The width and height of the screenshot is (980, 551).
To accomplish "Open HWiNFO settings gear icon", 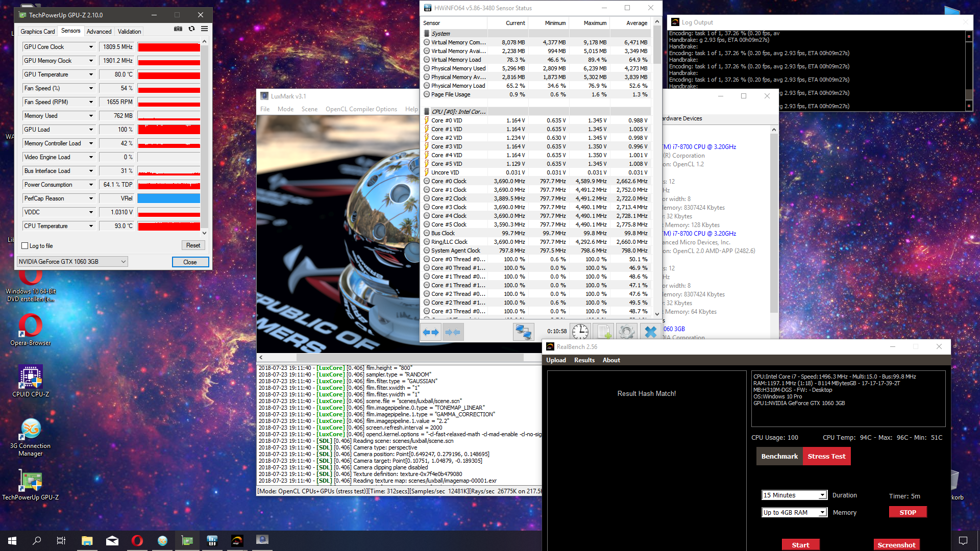I will click(x=627, y=332).
